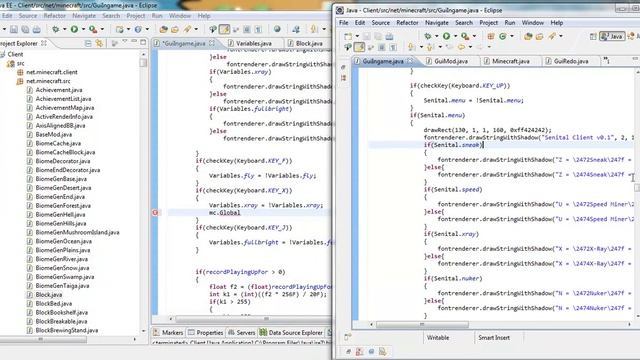Click Print icon in front window toolbar
This screenshot has width=640, height=360.
tap(389, 36)
